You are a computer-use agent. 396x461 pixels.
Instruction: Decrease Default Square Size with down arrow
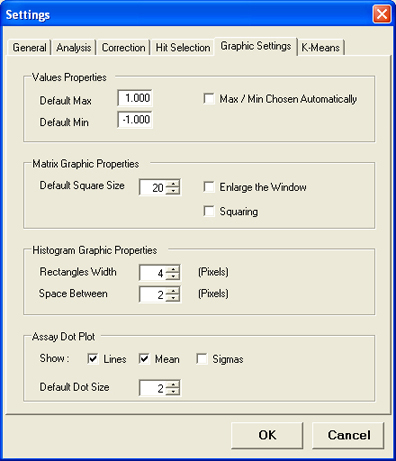173,190
